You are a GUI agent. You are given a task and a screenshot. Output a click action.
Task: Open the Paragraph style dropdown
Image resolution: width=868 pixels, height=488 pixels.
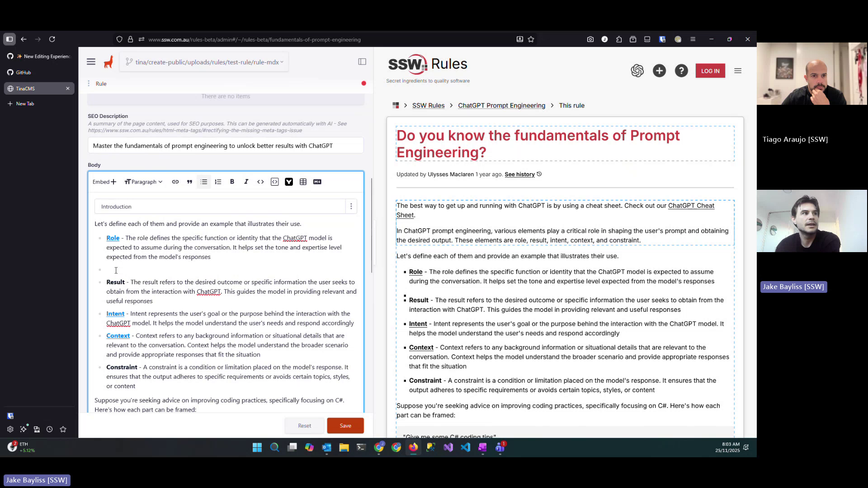tap(143, 182)
